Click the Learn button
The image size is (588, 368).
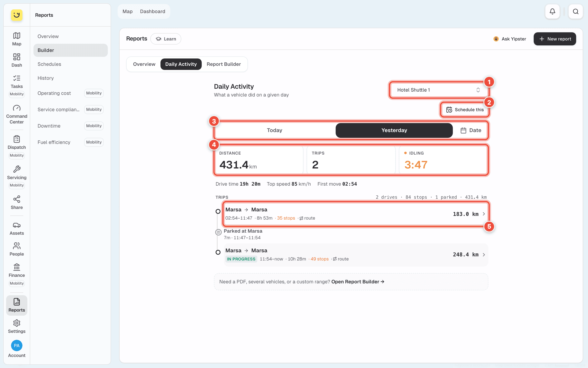166,39
